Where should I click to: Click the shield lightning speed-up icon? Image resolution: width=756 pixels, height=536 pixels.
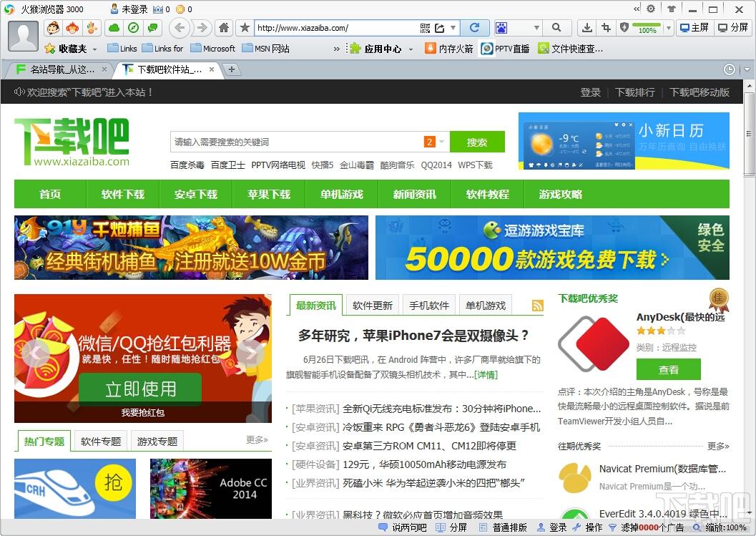[x=624, y=28]
